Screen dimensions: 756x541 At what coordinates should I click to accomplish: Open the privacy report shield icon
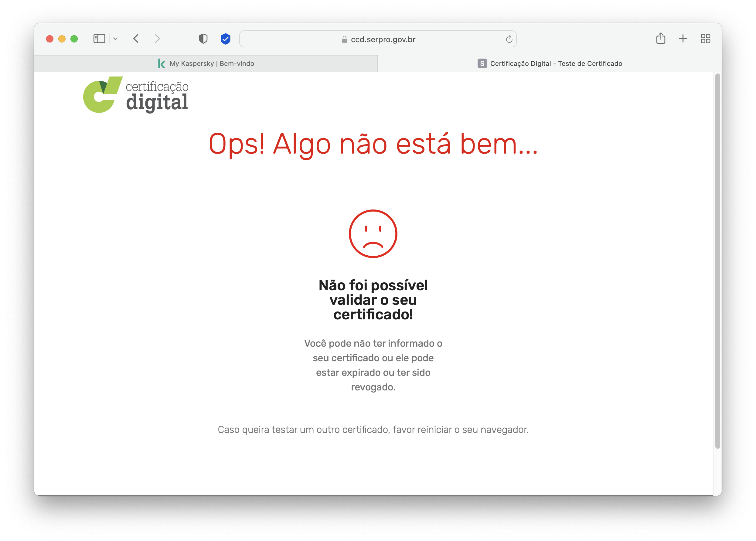pos(203,39)
